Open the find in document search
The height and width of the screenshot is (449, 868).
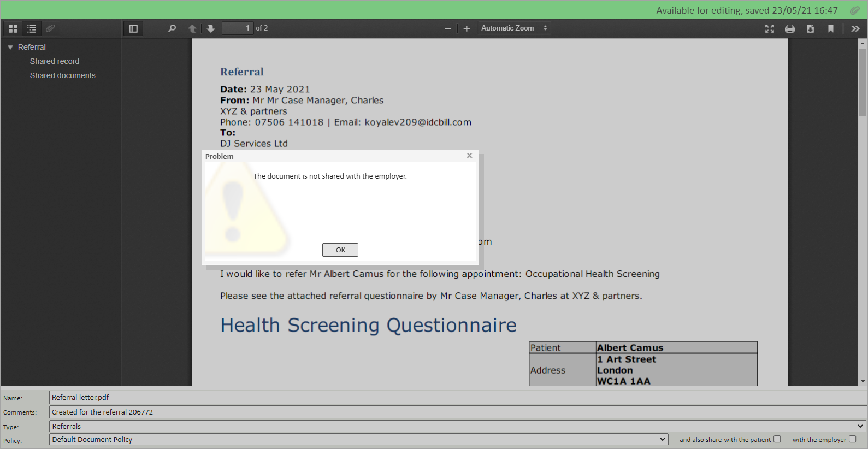point(172,28)
